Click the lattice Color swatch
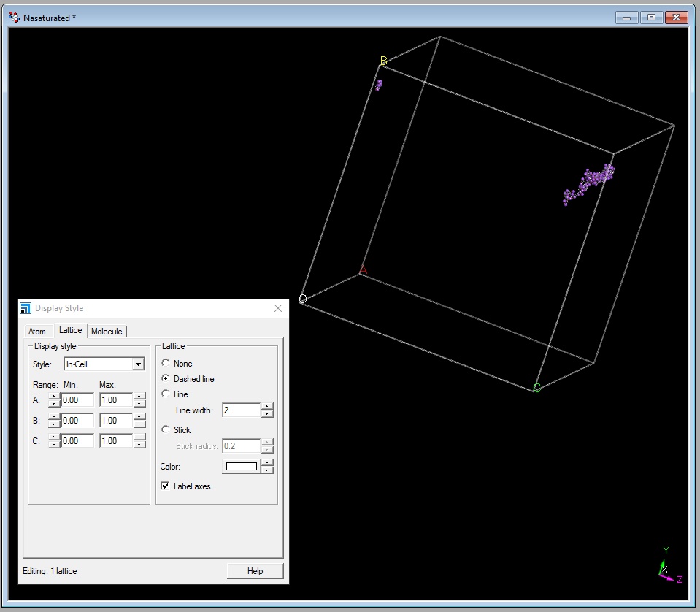The image size is (700, 612). pos(242,467)
